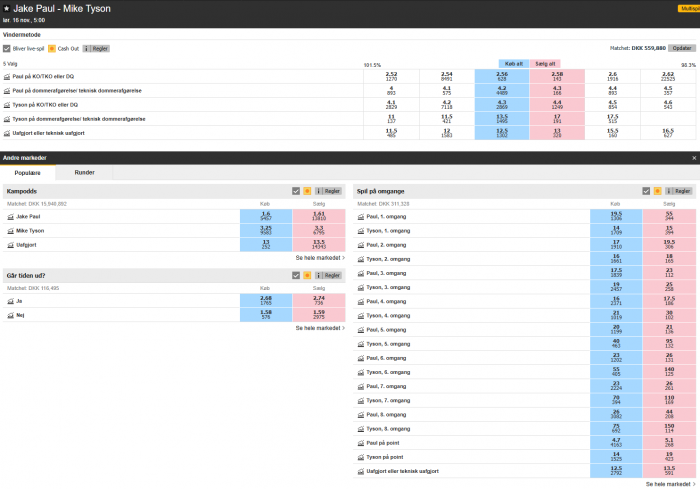Screen dimensions: 700x489
Task: Open graph icon for Paul på point
Action: point(361,443)
